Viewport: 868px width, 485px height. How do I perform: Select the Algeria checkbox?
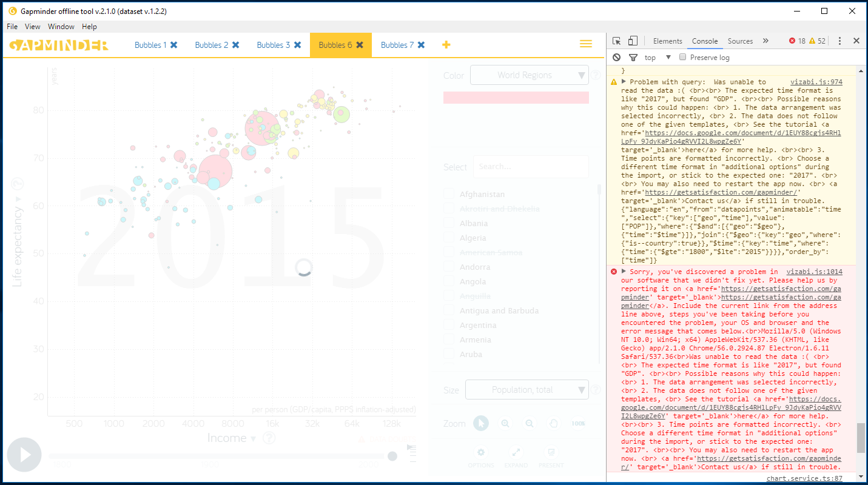point(449,238)
